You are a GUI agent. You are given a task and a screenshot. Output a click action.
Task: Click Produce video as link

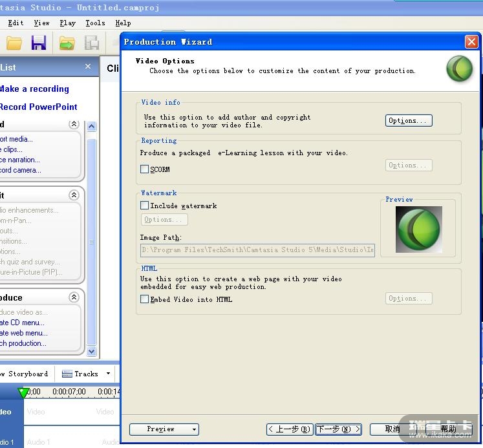pyautogui.click(x=24, y=312)
